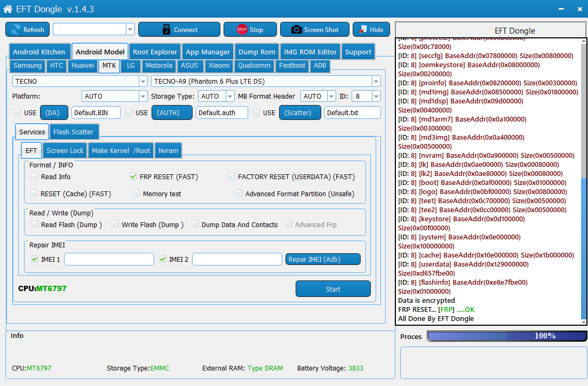This screenshot has height=386, width=588.
Task: Click 'All Done By EFT Dongle' log line
Action: pos(436,318)
